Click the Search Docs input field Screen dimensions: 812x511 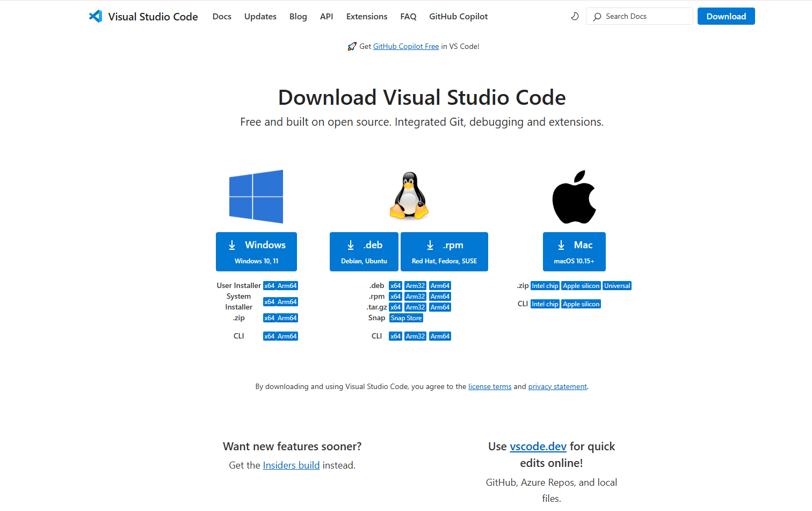640,16
